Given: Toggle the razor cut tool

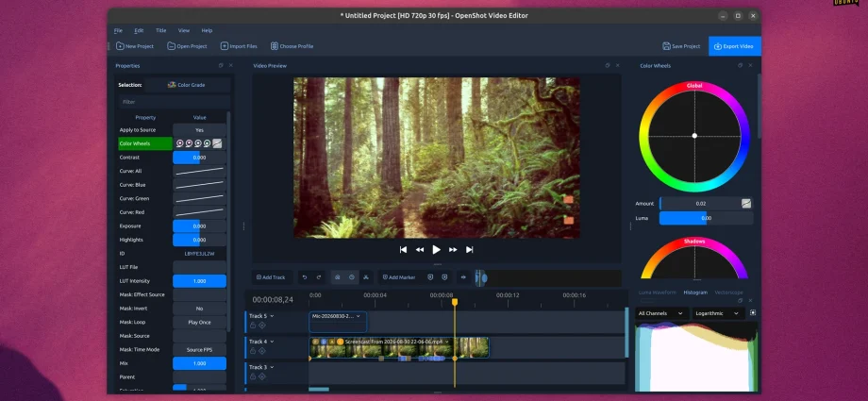Looking at the screenshot, I should (x=366, y=277).
